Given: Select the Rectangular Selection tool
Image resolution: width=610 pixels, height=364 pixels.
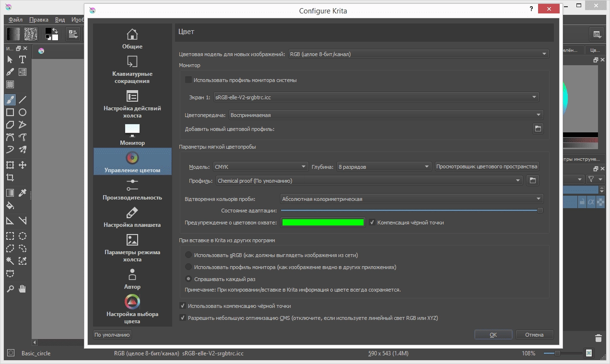Looking at the screenshot, I should click(10, 236).
